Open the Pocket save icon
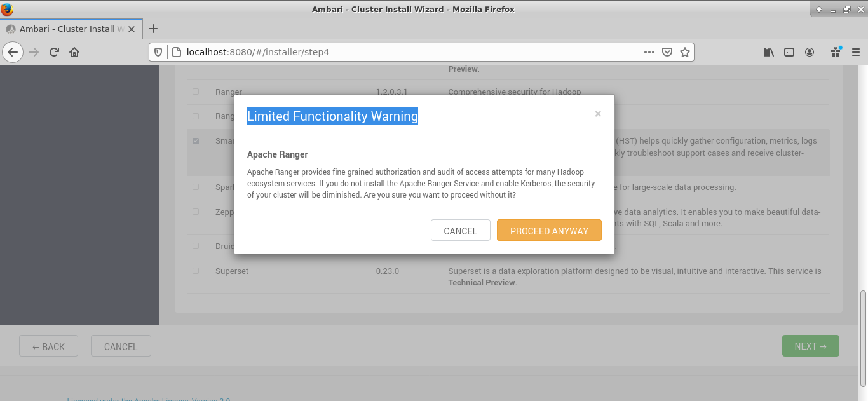This screenshot has width=868, height=401. [x=667, y=52]
